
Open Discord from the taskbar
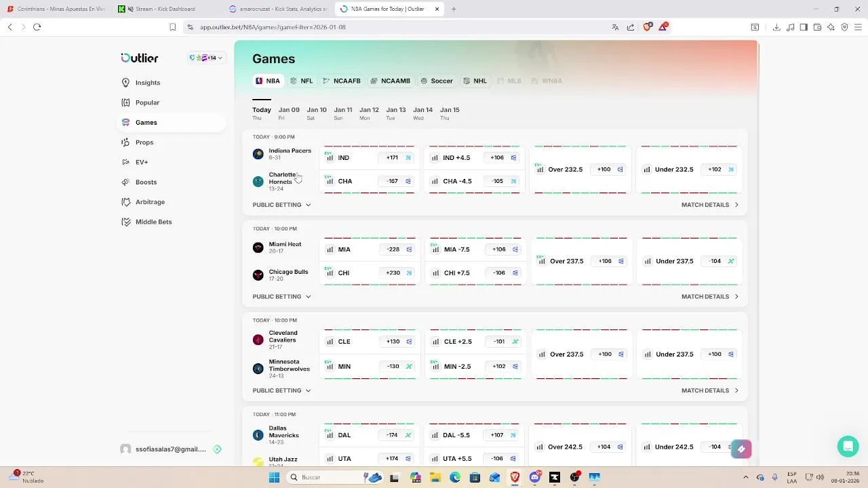[535, 477]
